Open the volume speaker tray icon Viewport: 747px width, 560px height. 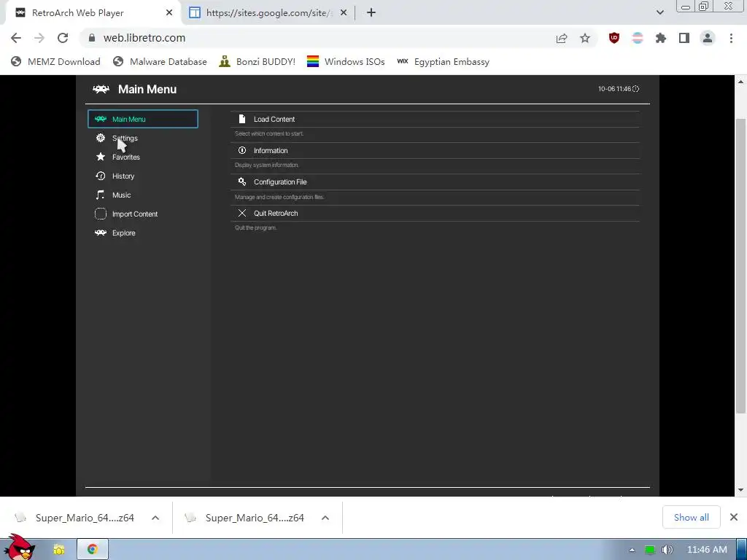click(x=667, y=550)
